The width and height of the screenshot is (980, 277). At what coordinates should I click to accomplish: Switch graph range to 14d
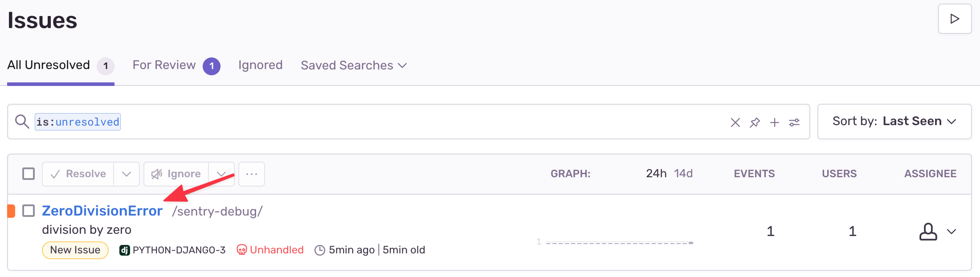pos(683,174)
